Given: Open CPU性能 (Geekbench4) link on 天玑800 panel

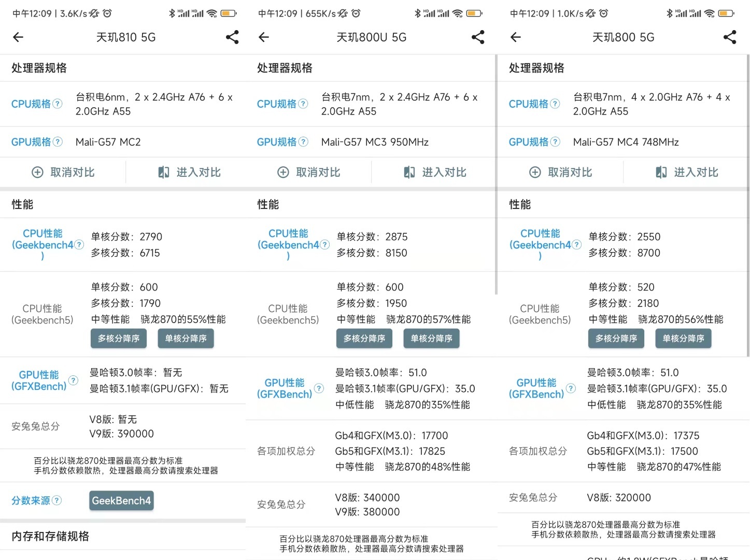Looking at the screenshot, I should 540,245.
